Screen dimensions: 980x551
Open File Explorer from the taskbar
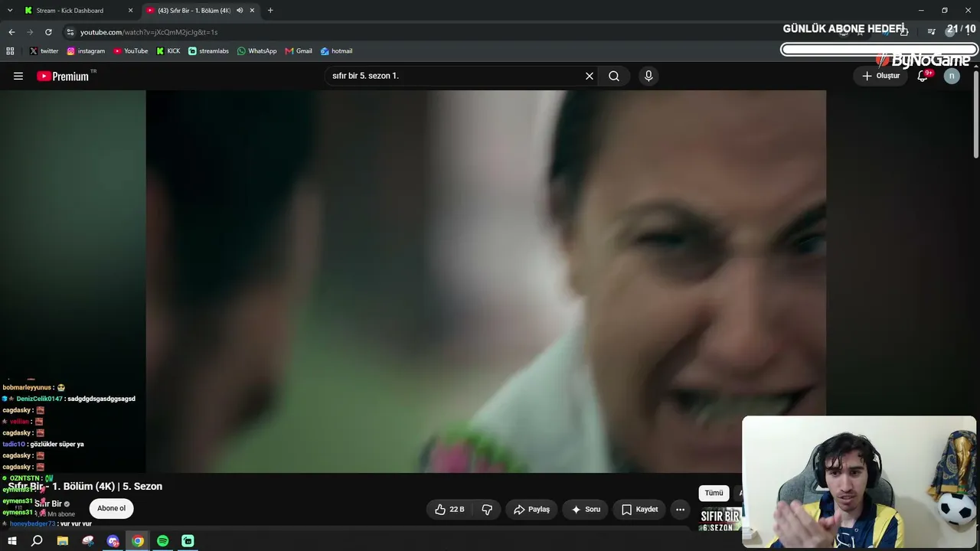(x=63, y=541)
